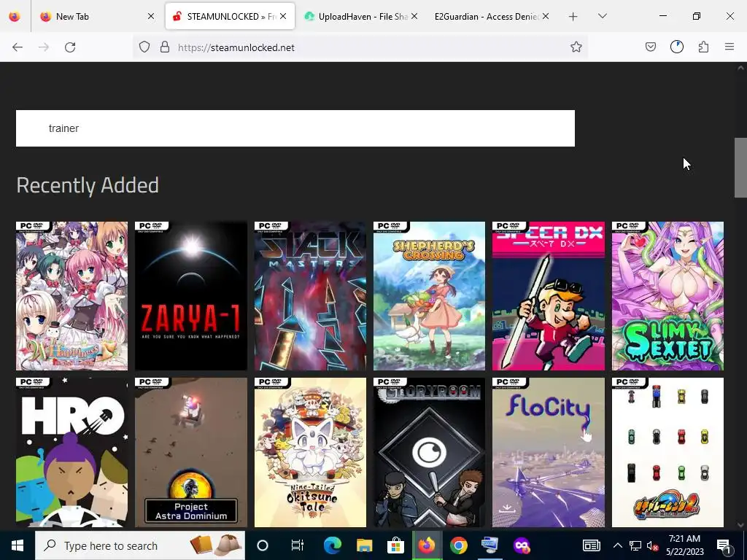This screenshot has width=747, height=560.
Task: Click the muted volume tray icon
Action: click(x=653, y=545)
